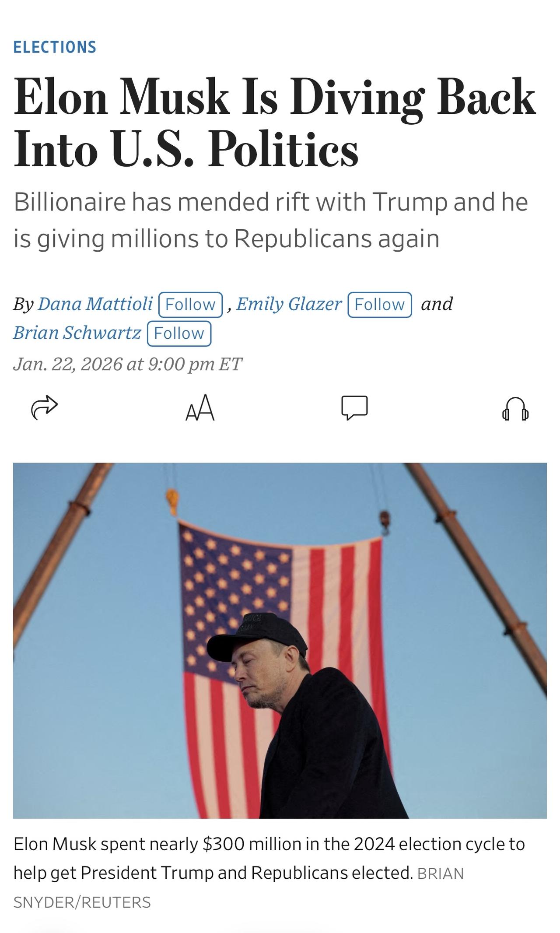Open the share arrow icon

pyautogui.click(x=44, y=408)
